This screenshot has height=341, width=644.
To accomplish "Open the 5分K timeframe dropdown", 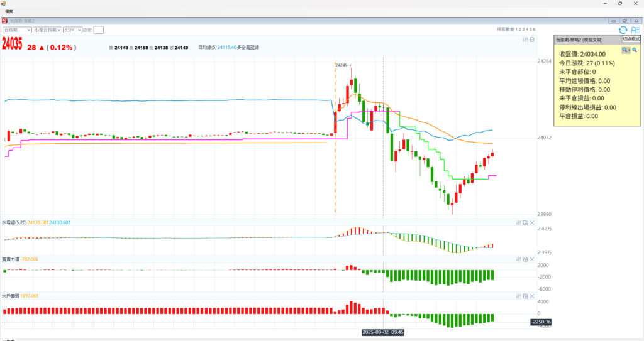I will (72, 30).
